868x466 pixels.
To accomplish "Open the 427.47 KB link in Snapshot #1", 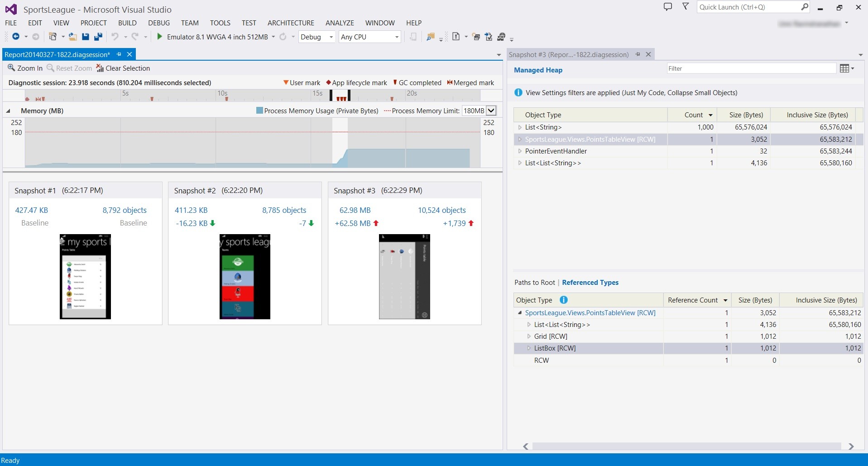I will 32,210.
